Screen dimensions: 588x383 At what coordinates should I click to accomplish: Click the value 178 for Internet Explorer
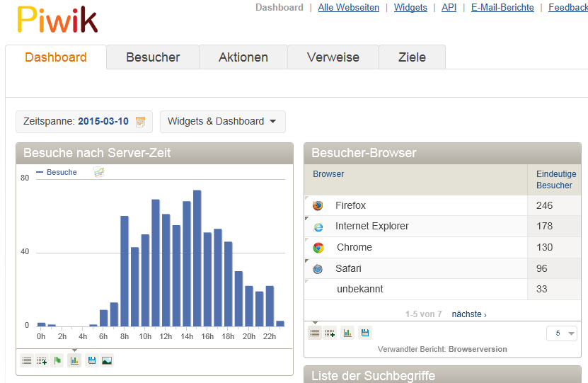(x=545, y=227)
